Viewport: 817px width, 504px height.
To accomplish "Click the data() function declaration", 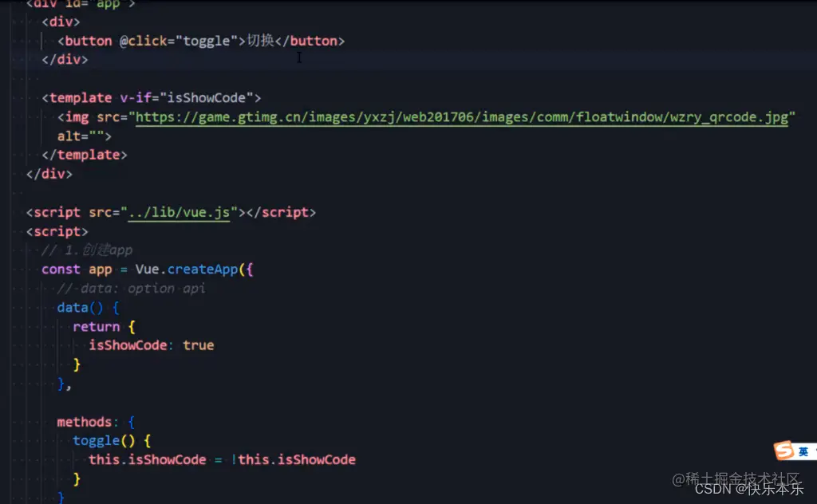I will pyautogui.click(x=81, y=308).
